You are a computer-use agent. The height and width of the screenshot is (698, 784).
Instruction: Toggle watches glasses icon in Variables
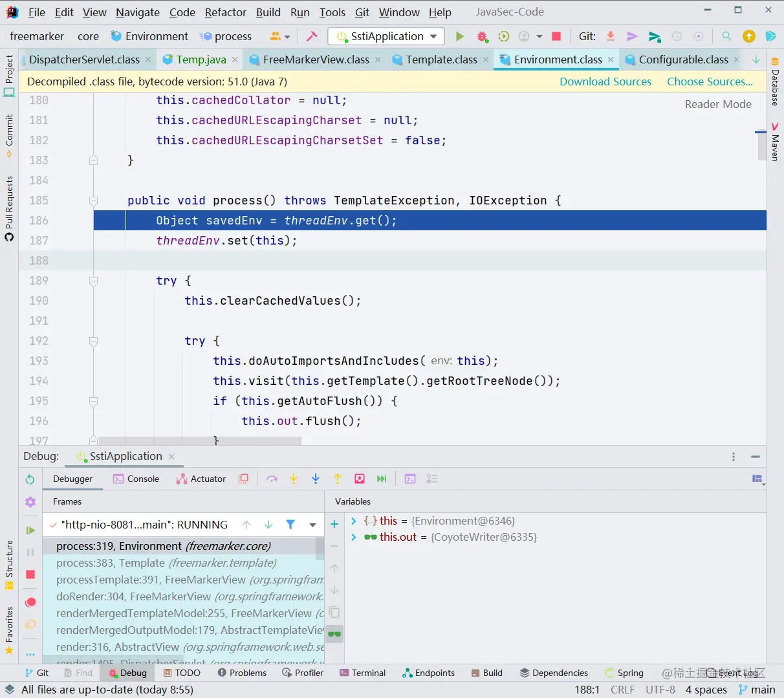click(334, 633)
